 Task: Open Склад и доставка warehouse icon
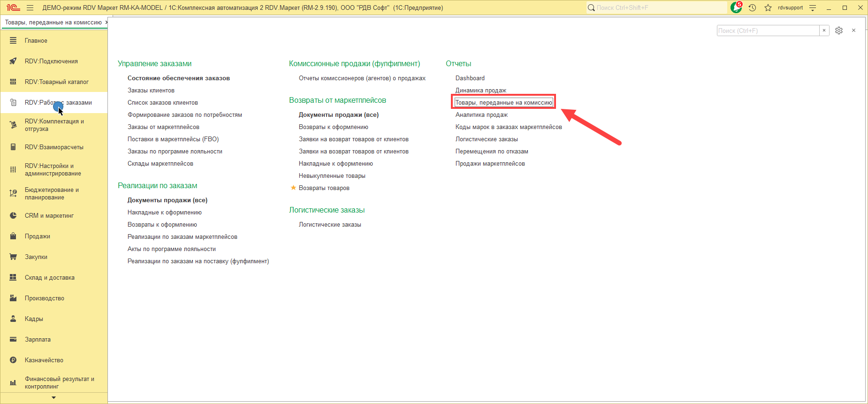(x=13, y=278)
